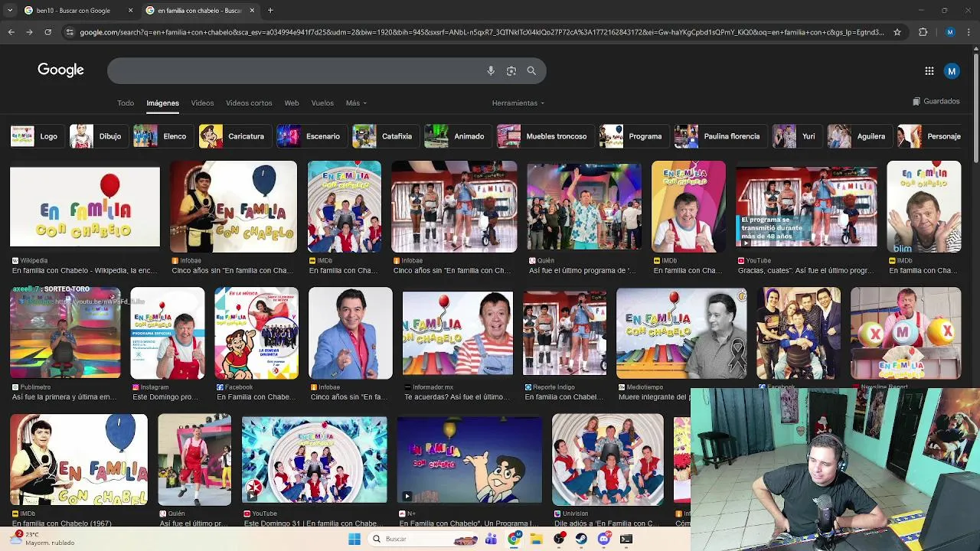Select the Imágenes tab
The width and height of the screenshot is (980, 551).
pos(162,103)
